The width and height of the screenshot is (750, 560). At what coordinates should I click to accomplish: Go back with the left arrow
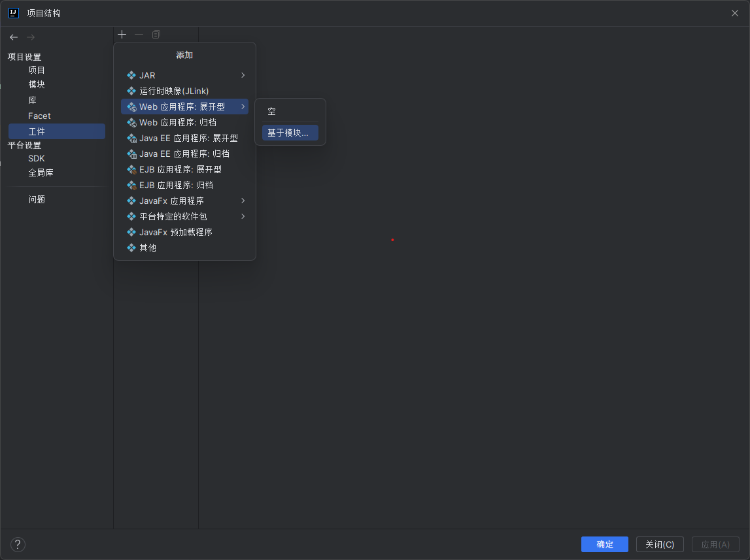click(14, 37)
